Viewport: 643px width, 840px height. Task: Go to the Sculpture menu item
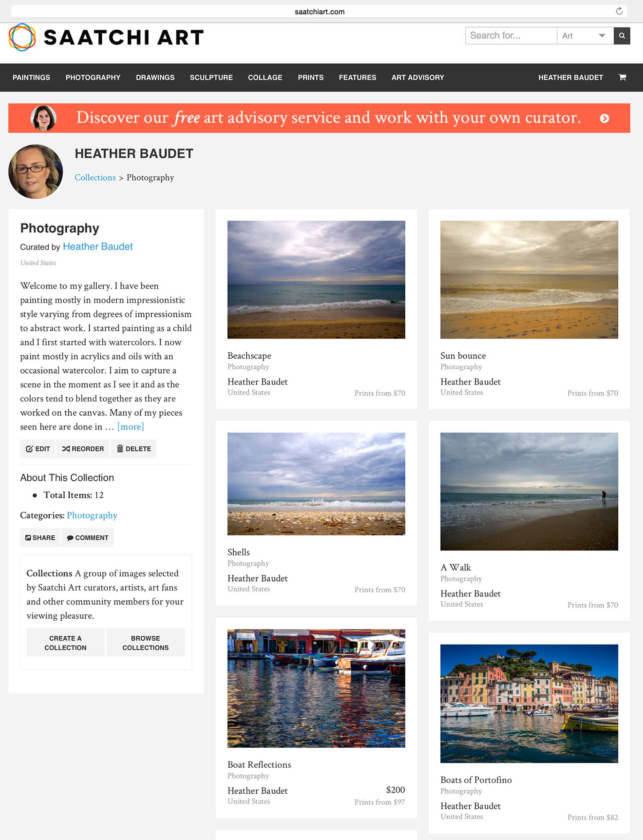(211, 78)
